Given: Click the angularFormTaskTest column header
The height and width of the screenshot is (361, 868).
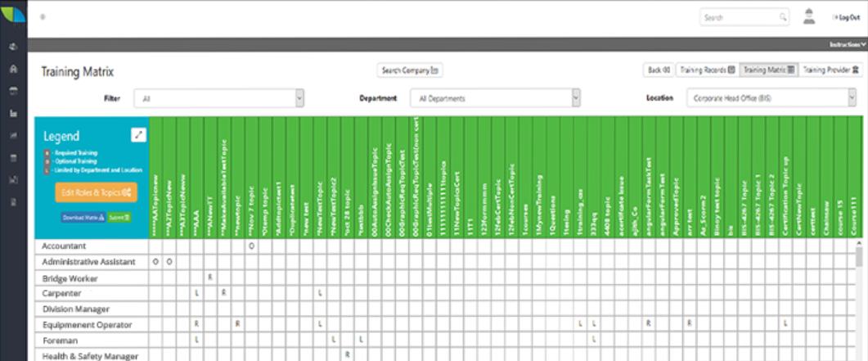Looking at the screenshot, I should pos(648,177).
